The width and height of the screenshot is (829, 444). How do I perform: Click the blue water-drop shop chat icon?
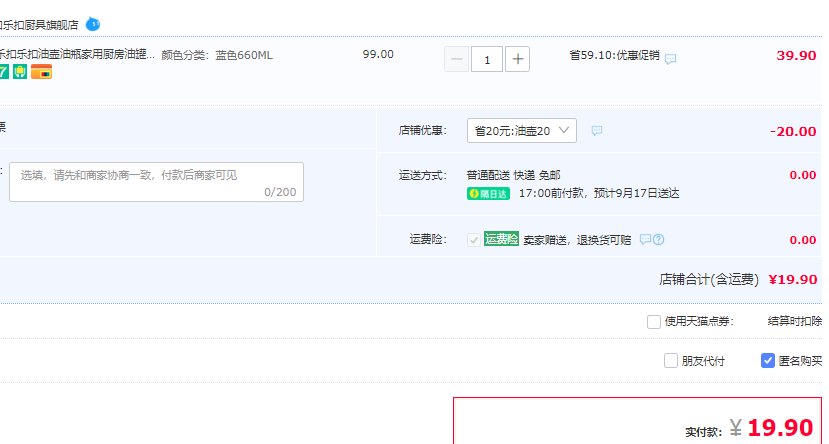[x=93, y=24]
